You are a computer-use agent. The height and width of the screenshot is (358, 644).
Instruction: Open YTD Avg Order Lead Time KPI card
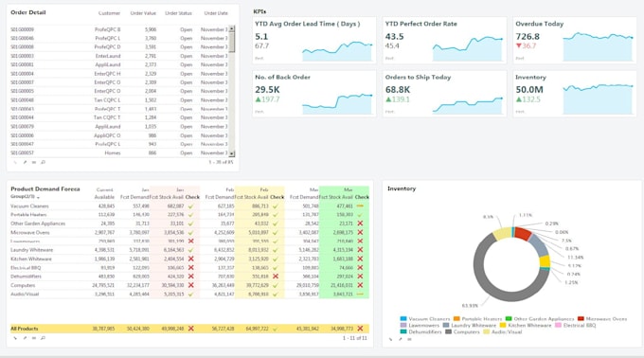[x=313, y=40]
